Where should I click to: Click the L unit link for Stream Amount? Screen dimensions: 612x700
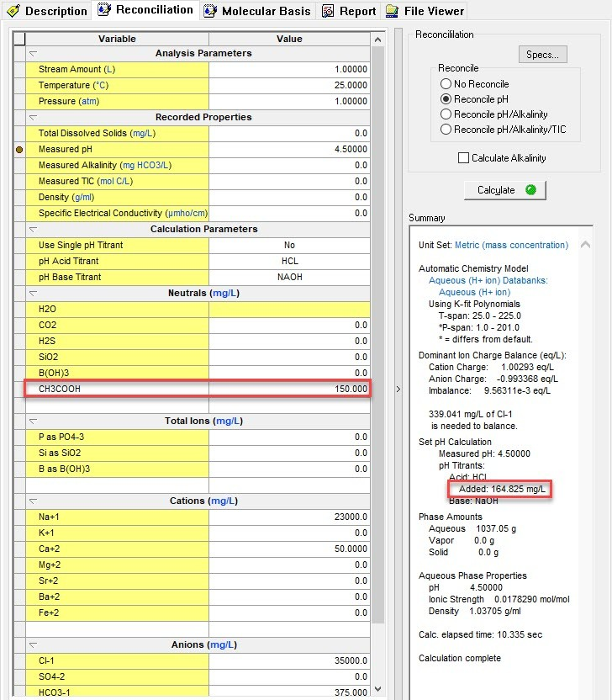[109, 69]
